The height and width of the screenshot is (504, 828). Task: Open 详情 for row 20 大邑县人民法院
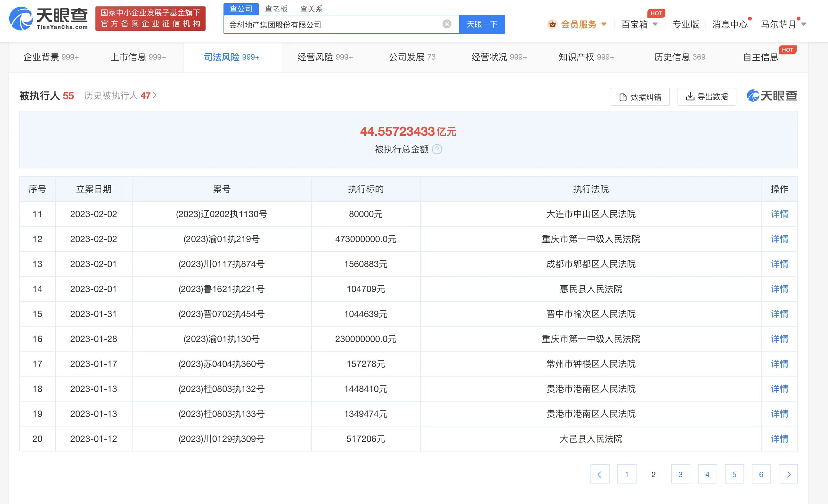pyautogui.click(x=779, y=439)
